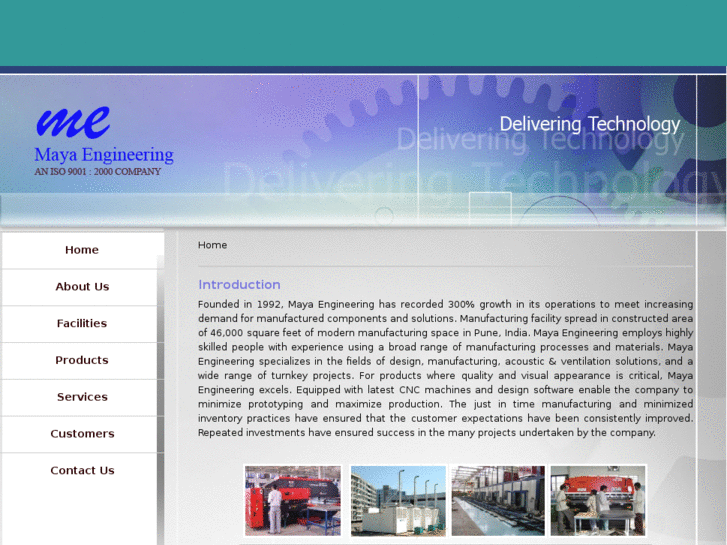
Task: Go to the About Us page
Action: (82, 287)
